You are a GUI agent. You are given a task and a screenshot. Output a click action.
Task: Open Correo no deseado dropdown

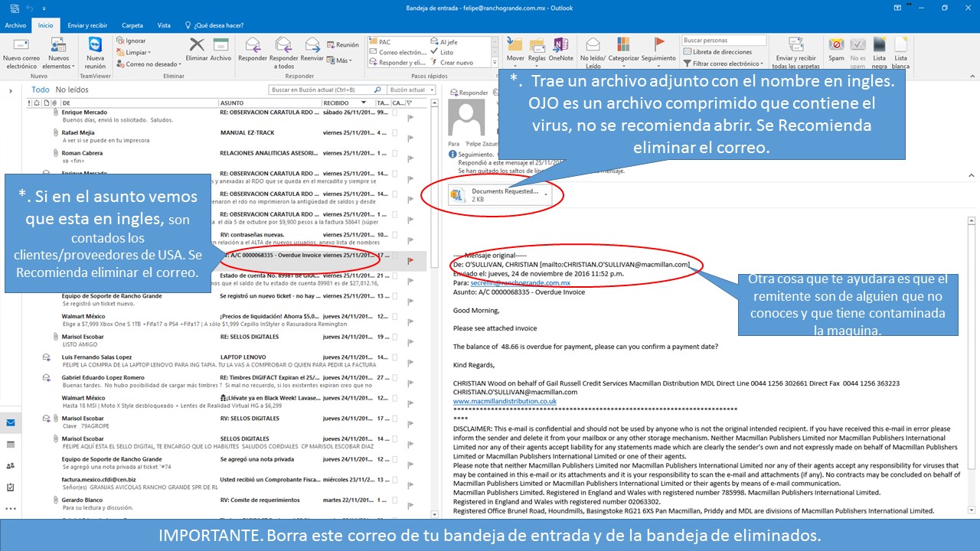150,64
